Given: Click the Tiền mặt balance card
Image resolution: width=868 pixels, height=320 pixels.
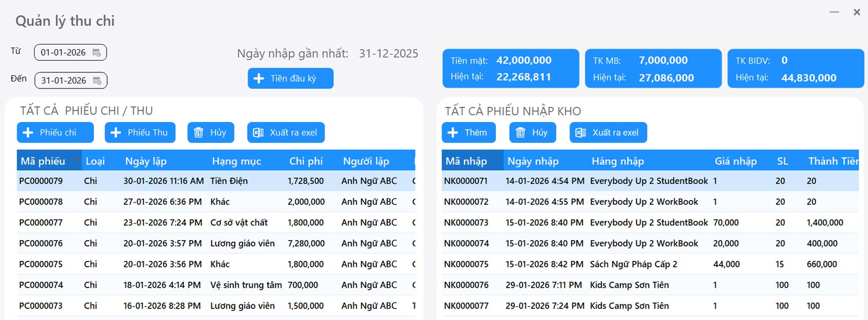Looking at the screenshot, I should pyautogui.click(x=510, y=68).
